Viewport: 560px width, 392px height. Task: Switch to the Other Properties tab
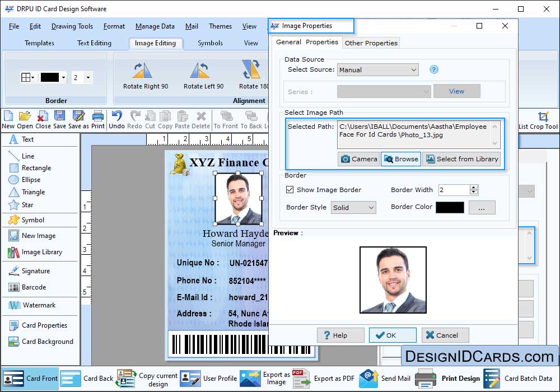[371, 43]
